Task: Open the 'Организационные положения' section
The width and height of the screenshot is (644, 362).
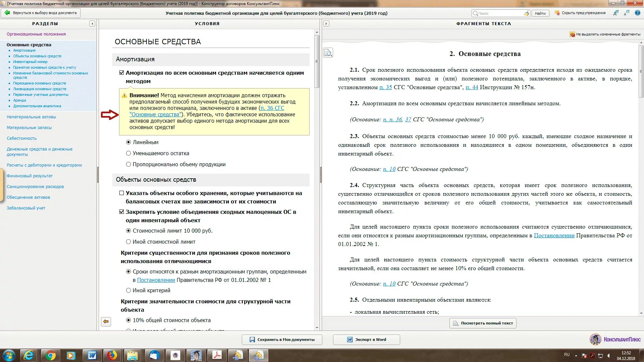Action: (x=36, y=34)
